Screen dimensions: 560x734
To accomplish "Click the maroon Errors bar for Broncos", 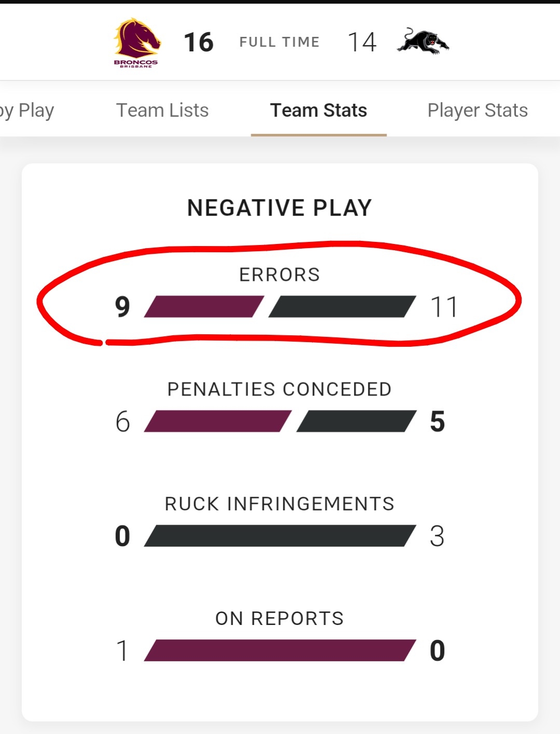I will (204, 306).
